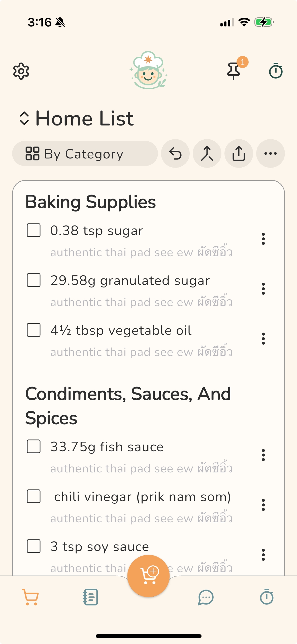Check off 29.58g granulated sugar

coord(34,280)
